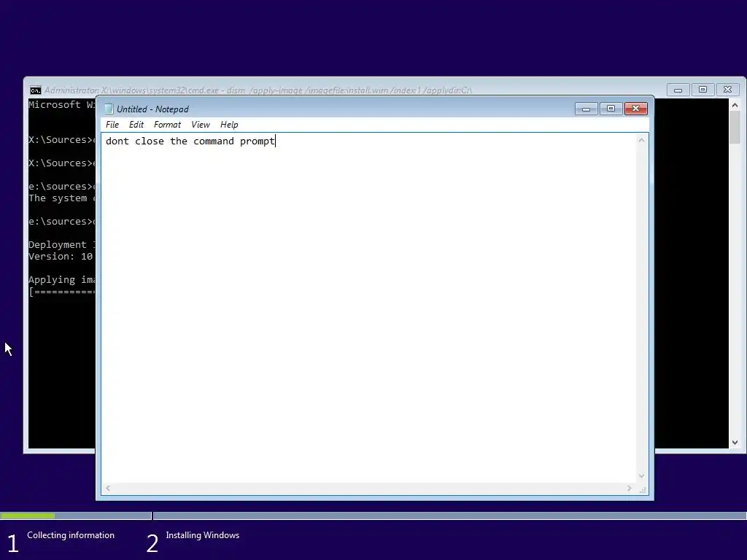Click Notepad vertical scrollbar down arrow

point(641,475)
